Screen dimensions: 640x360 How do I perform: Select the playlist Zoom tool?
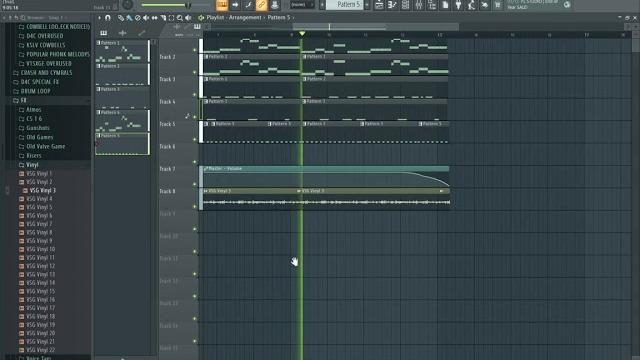point(180,18)
